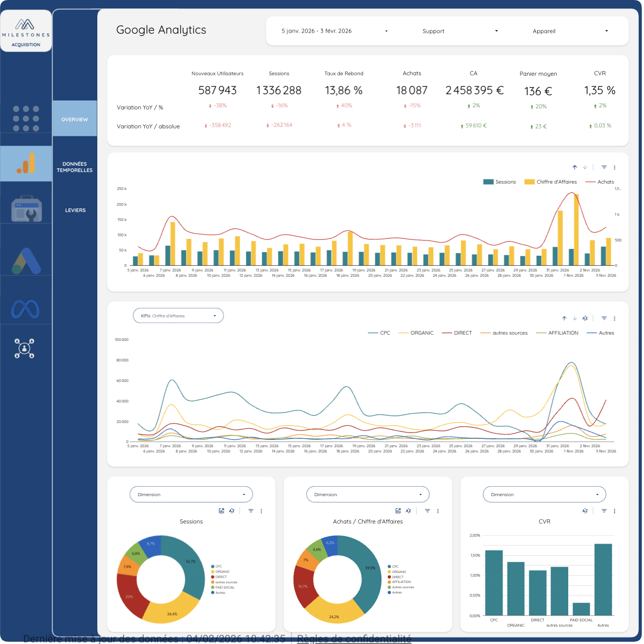Click the apps grid icon in sidebar
The width and height of the screenshot is (644, 644).
(26, 118)
